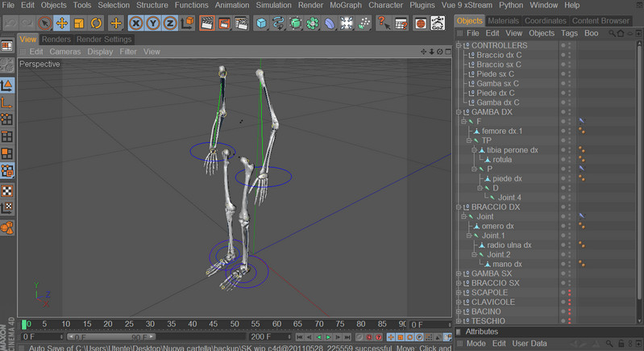
Task: Click the Render Active View clapperboard icon
Action: [206, 23]
